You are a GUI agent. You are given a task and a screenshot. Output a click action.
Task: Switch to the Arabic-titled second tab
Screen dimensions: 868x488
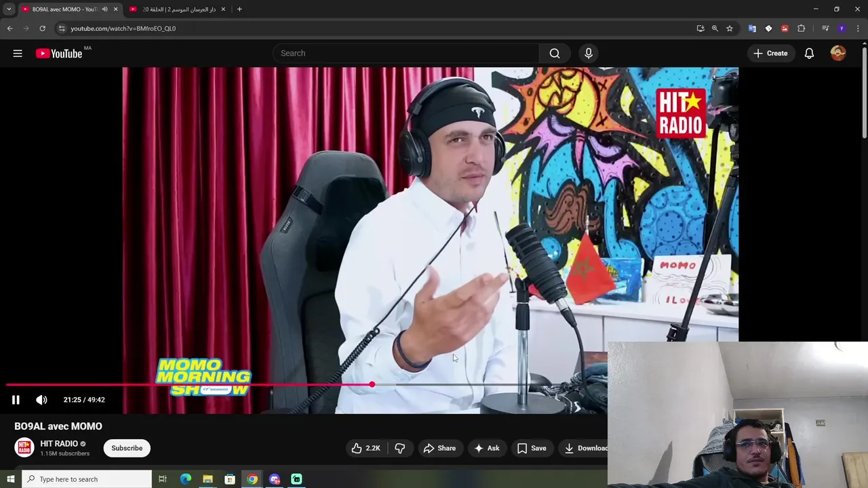tap(179, 9)
